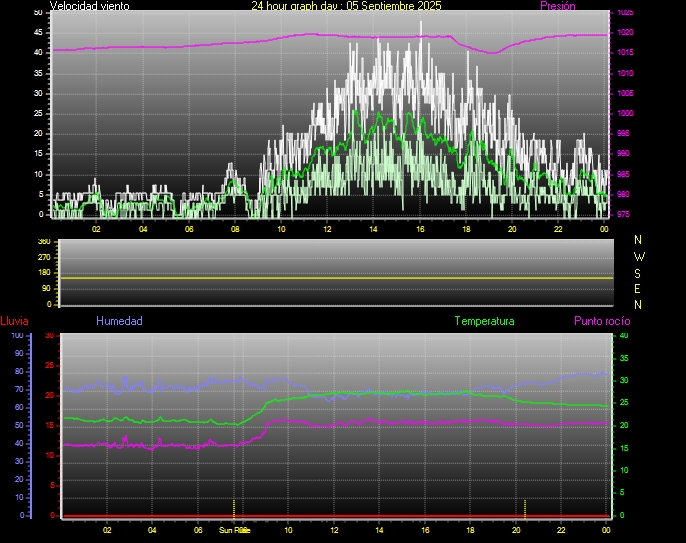Click the magenta "Punto rocío" label
Screen dimensions: 686x543
[x=602, y=321]
